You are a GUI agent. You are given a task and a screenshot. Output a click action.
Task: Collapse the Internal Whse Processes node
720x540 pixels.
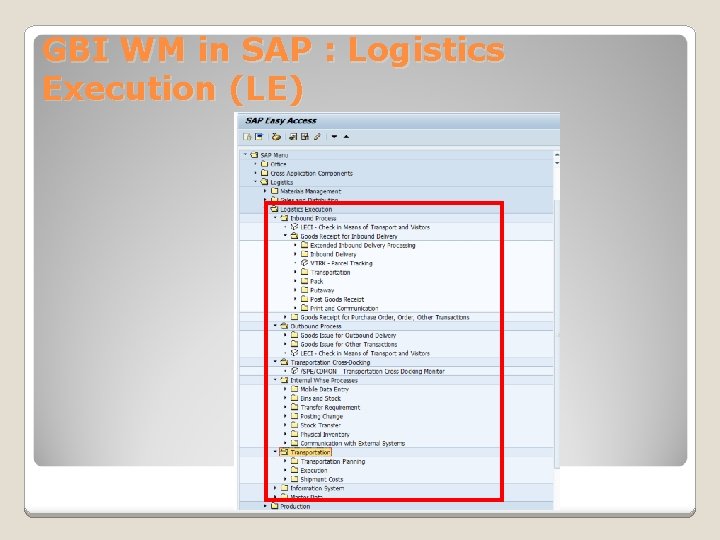(276, 380)
